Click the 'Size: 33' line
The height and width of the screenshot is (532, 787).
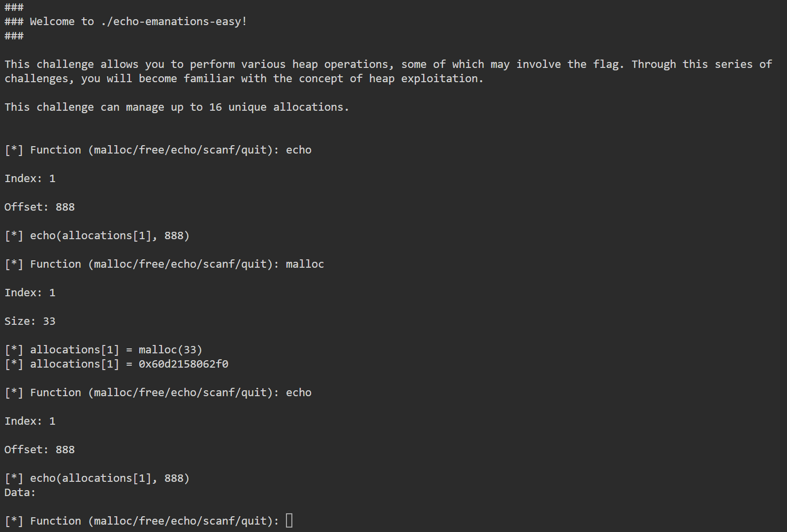click(x=30, y=321)
